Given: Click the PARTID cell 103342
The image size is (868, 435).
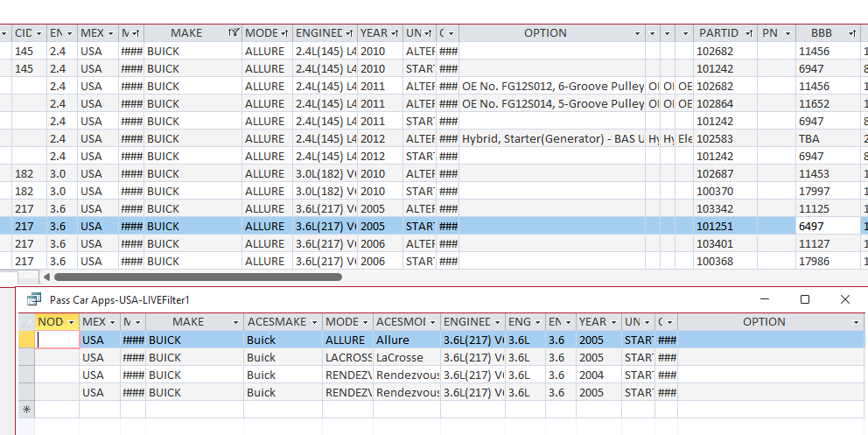Looking at the screenshot, I should [x=725, y=209].
